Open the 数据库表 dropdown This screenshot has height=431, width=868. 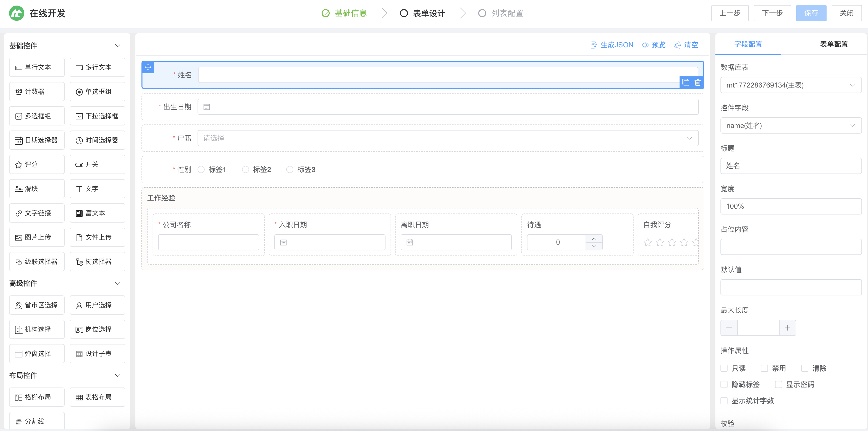[x=791, y=85]
